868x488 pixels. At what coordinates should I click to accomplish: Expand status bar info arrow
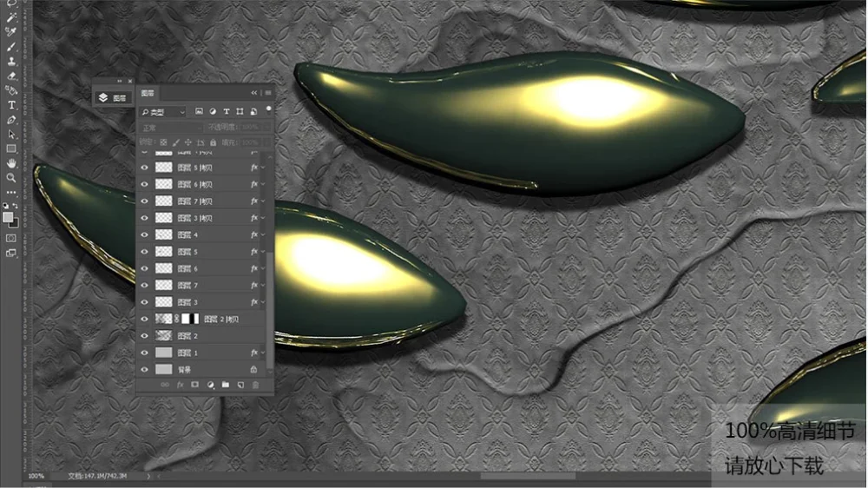[x=148, y=476]
